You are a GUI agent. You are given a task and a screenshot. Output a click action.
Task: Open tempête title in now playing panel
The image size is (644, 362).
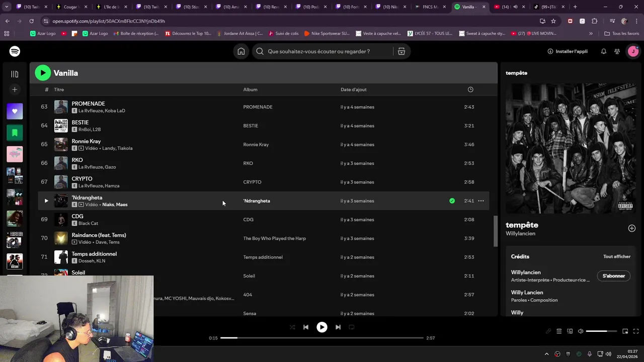tap(522, 225)
